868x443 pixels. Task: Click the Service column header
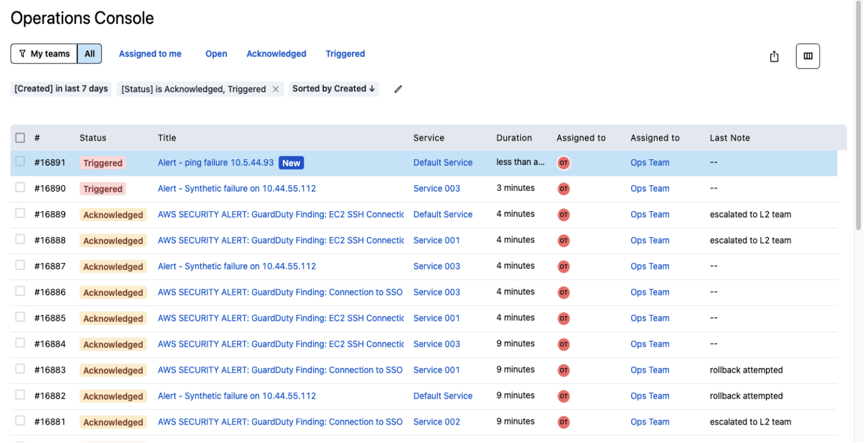[x=429, y=138]
